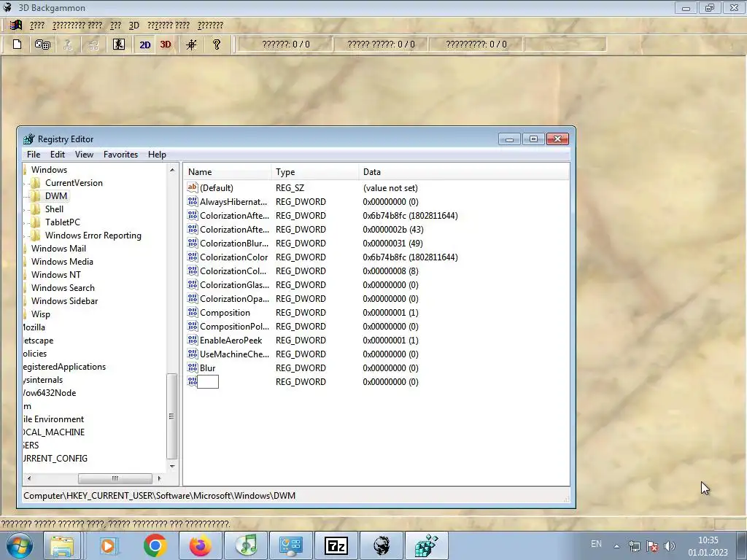Viewport: 747px width, 560px height.
Task: Expand the Windows Error Reporting node
Action: [x=24, y=236]
